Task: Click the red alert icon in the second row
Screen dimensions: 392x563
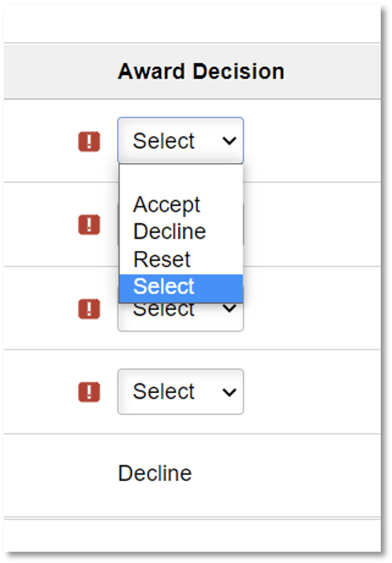Action: [x=89, y=224]
